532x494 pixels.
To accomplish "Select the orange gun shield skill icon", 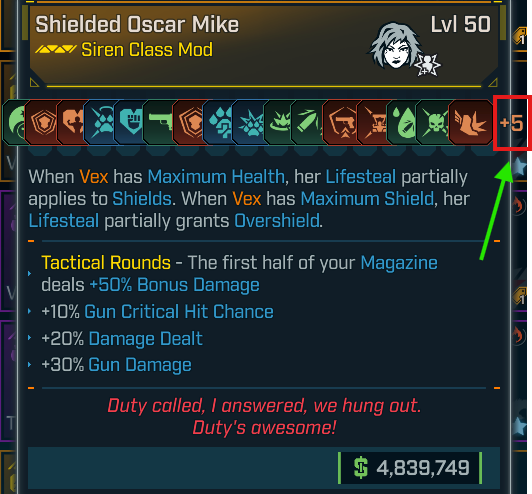I will [341, 122].
